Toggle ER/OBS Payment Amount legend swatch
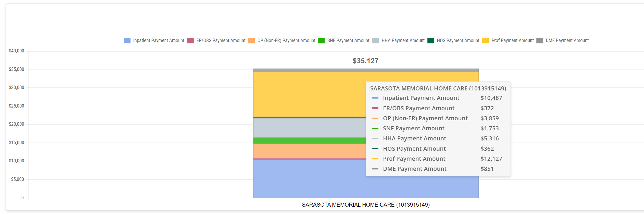Screen dimensions: 644x214 tap(190, 40)
